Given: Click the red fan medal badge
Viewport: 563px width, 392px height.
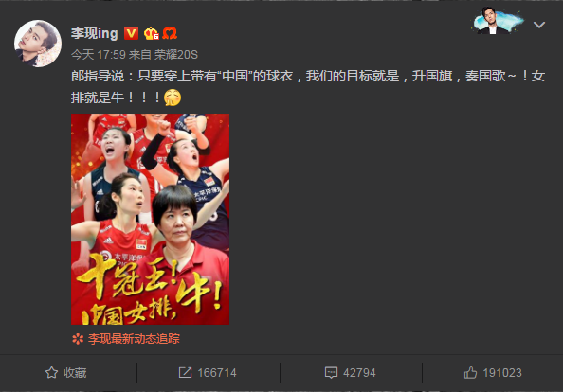Looking at the screenshot, I should pyautogui.click(x=170, y=33).
